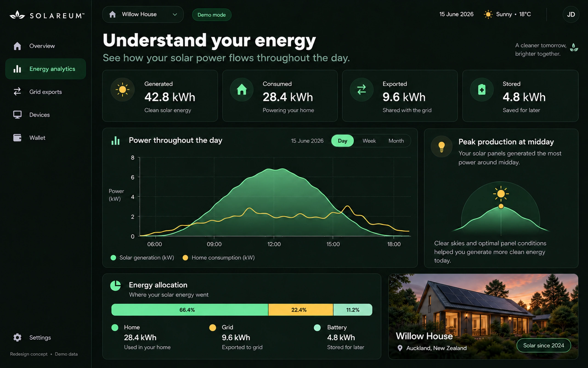Click the yellow peak marker on mini curve
Screen dimensions: 588x368
point(501,206)
